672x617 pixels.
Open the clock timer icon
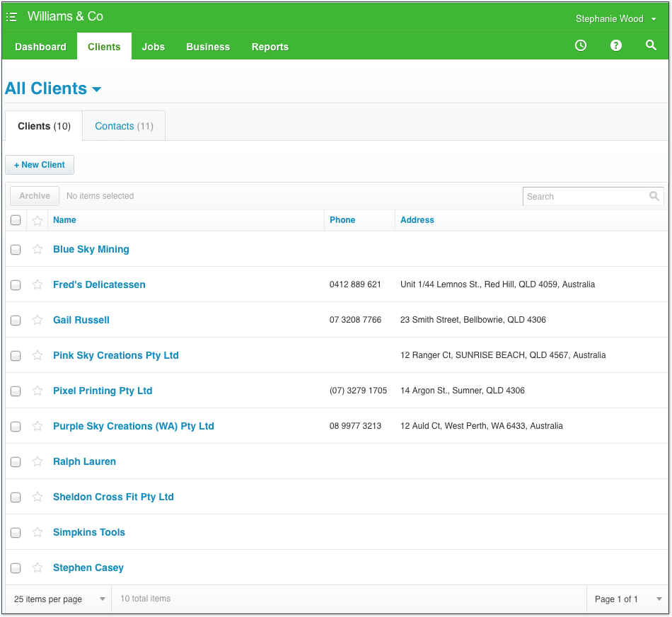pyautogui.click(x=580, y=46)
